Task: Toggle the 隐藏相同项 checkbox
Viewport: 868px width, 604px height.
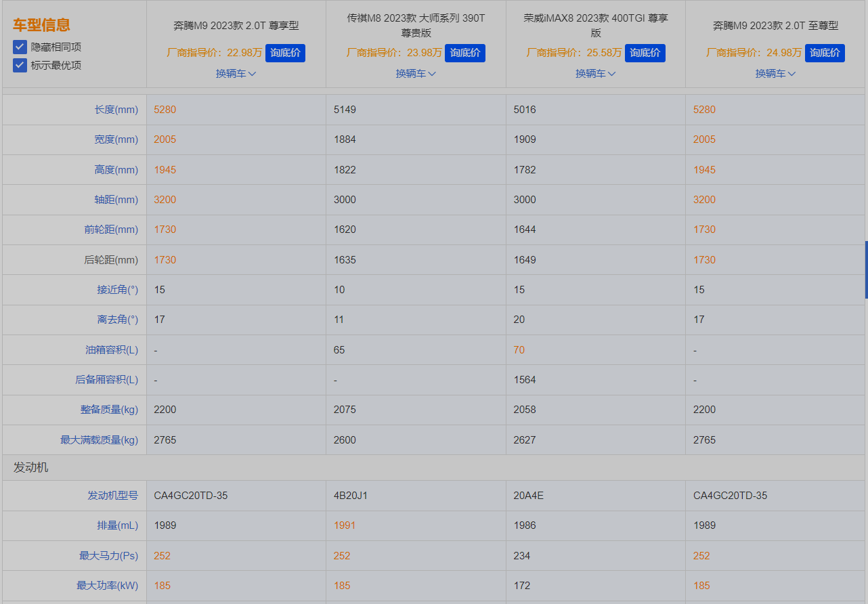Action: tap(20, 47)
